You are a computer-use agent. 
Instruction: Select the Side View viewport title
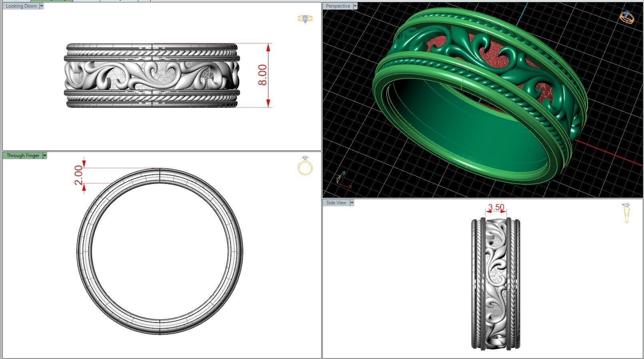click(336, 203)
